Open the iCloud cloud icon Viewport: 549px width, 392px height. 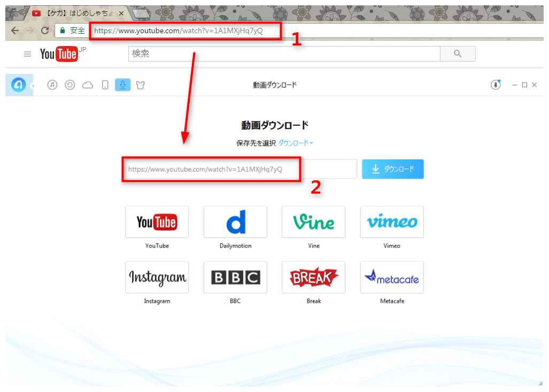click(88, 85)
